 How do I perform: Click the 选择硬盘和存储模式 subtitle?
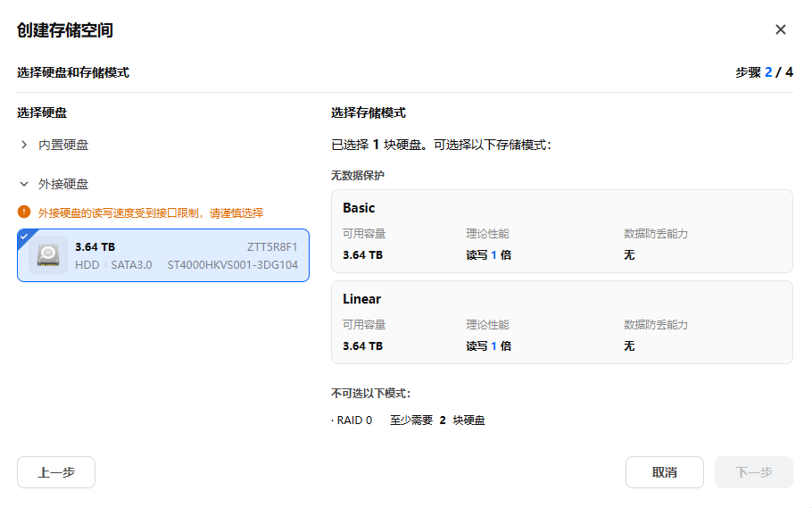tap(73, 72)
